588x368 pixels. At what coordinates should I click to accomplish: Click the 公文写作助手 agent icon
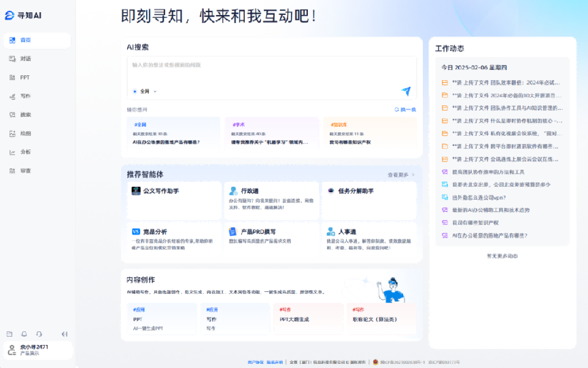pyautogui.click(x=136, y=191)
